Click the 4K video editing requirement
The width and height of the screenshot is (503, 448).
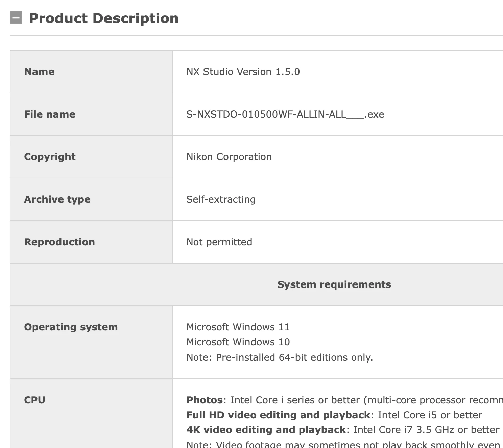point(343,430)
